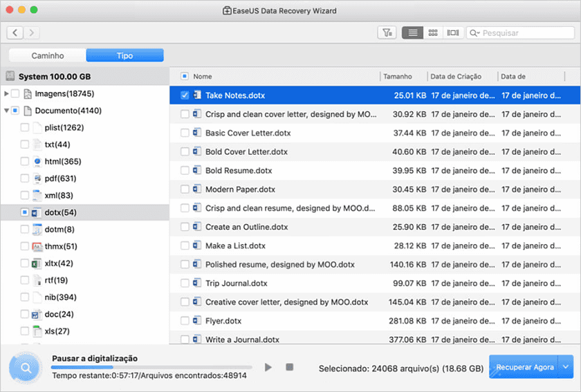Check the Imagens(18745) checkbox
The image size is (581, 392).
pos(15,94)
